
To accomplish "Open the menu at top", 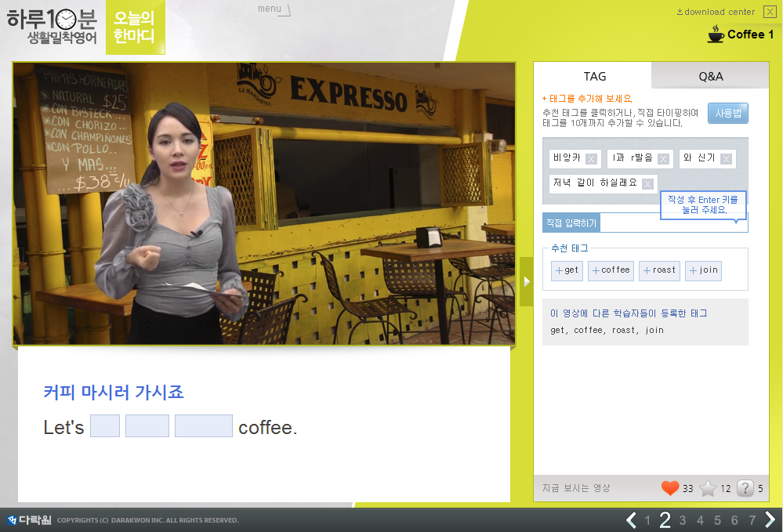I will 274,9.
